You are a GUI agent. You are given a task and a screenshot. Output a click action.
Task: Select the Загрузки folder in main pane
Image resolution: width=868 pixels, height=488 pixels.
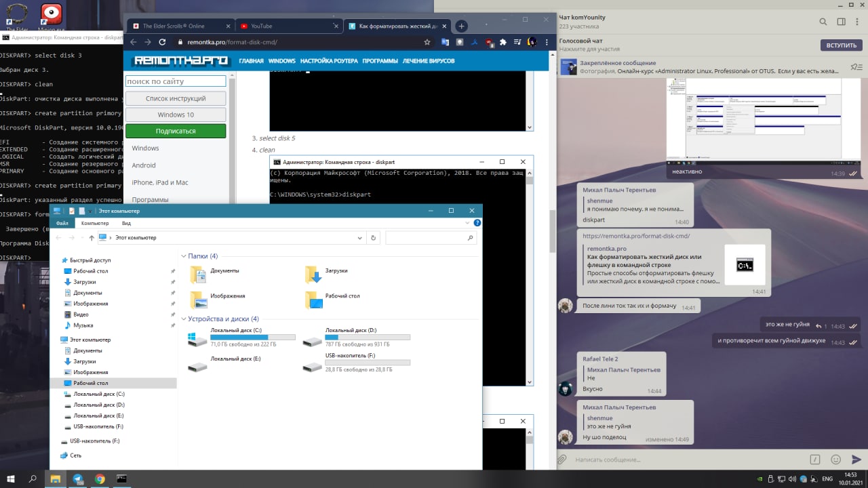[336, 270]
